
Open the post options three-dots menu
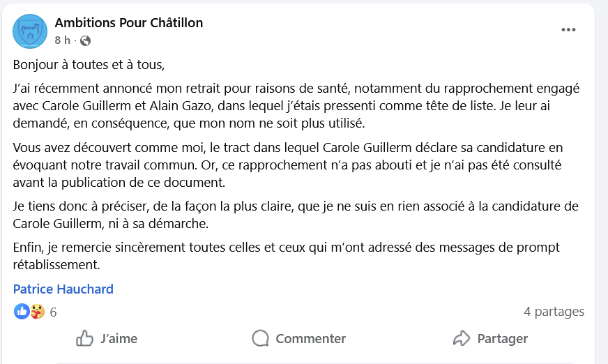point(569,30)
